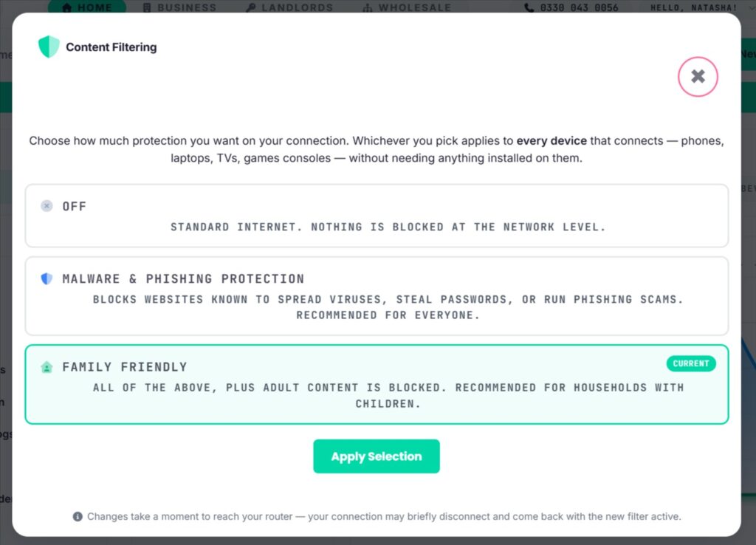
Task: Click the CURRENT badge on Family Friendly
Action: click(691, 363)
